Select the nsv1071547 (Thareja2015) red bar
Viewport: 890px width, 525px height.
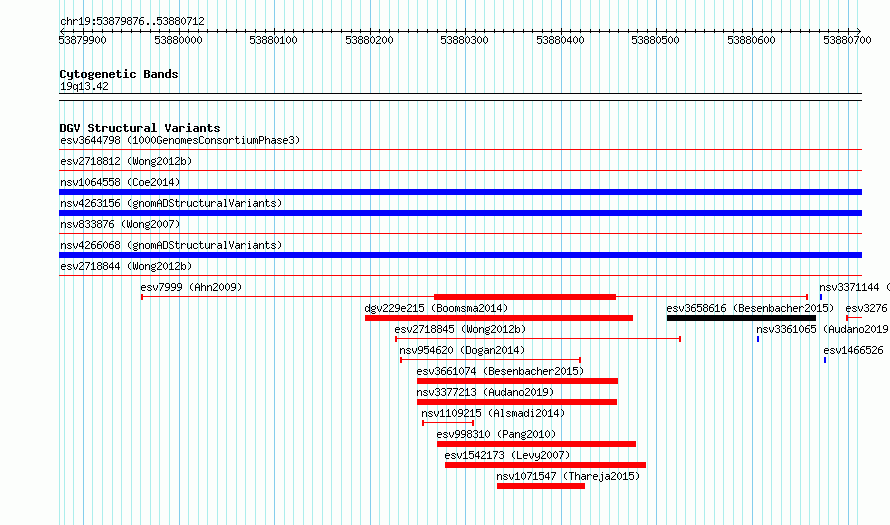(x=541, y=486)
